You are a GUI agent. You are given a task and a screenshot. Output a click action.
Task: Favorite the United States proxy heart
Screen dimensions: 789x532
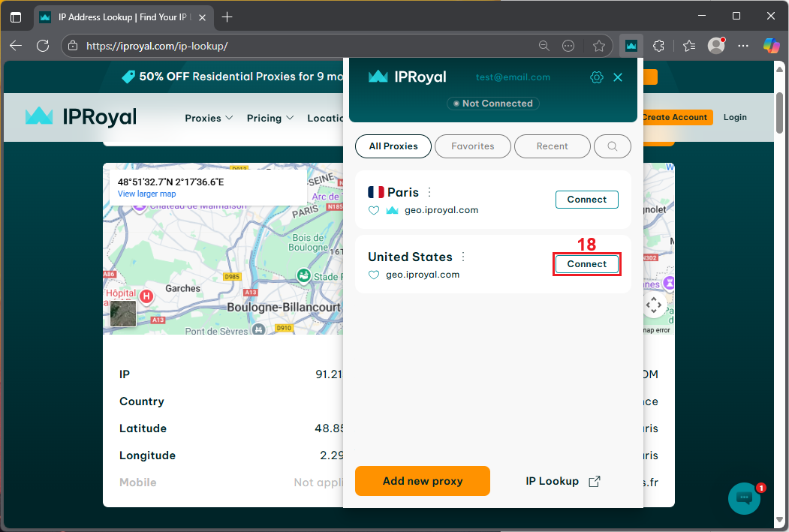tap(373, 275)
